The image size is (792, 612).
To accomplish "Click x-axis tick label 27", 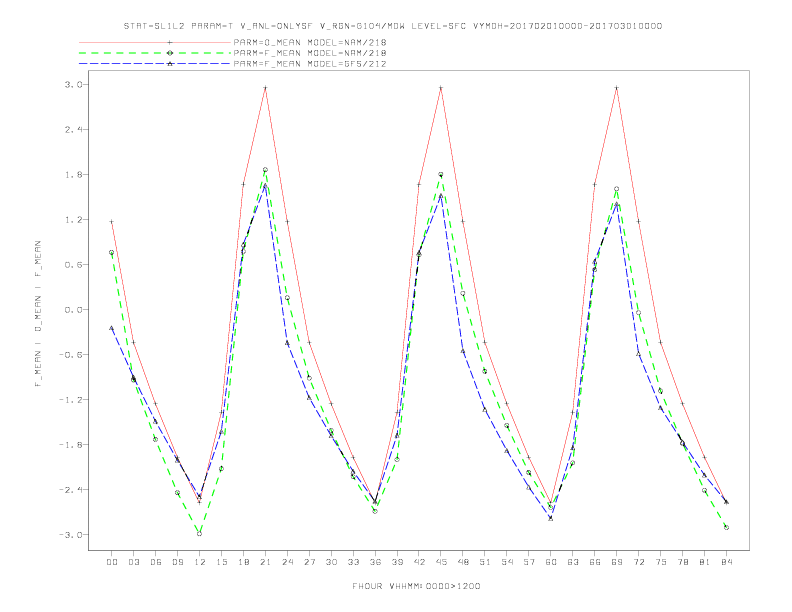I will 309,562.
